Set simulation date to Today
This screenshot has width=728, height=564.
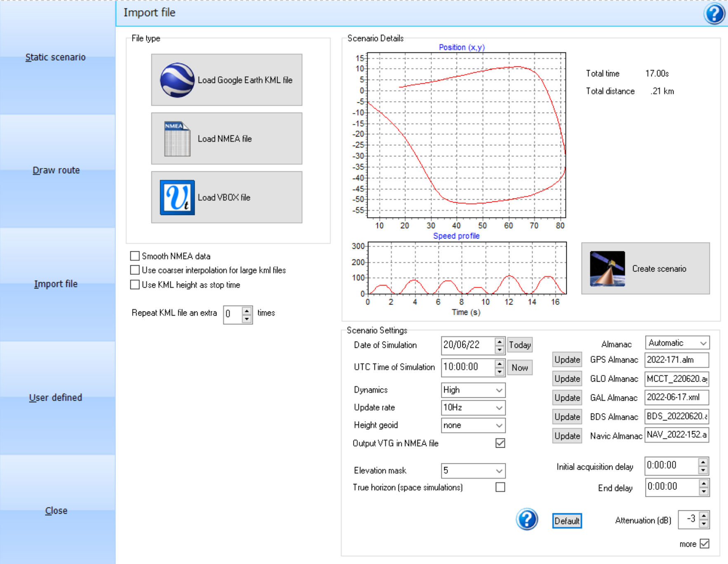520,345
